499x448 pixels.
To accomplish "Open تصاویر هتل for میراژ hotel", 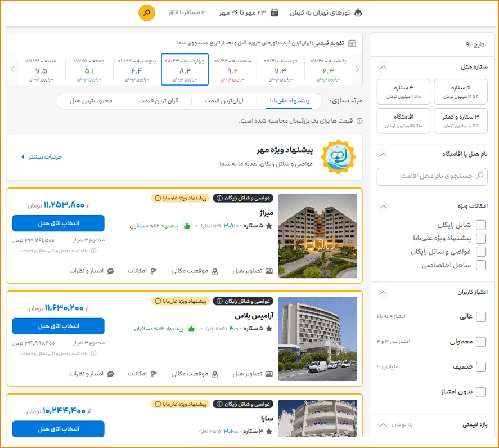I will point(253,271).
